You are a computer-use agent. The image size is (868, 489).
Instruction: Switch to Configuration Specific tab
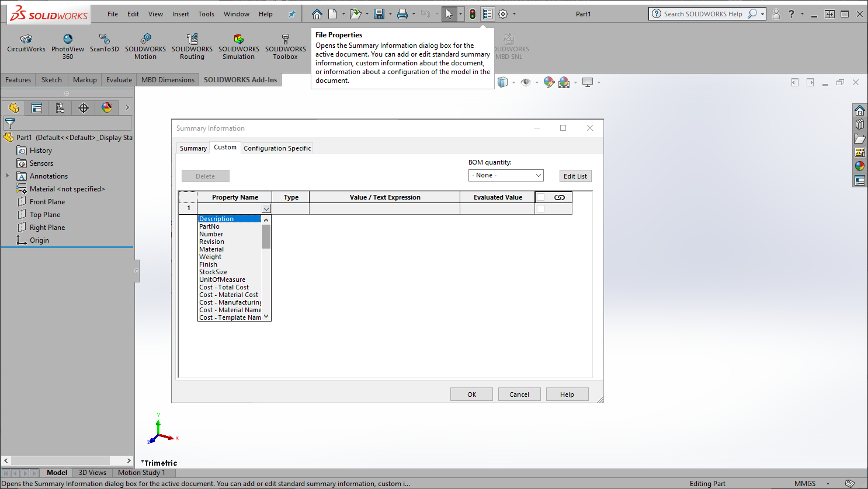277,148
